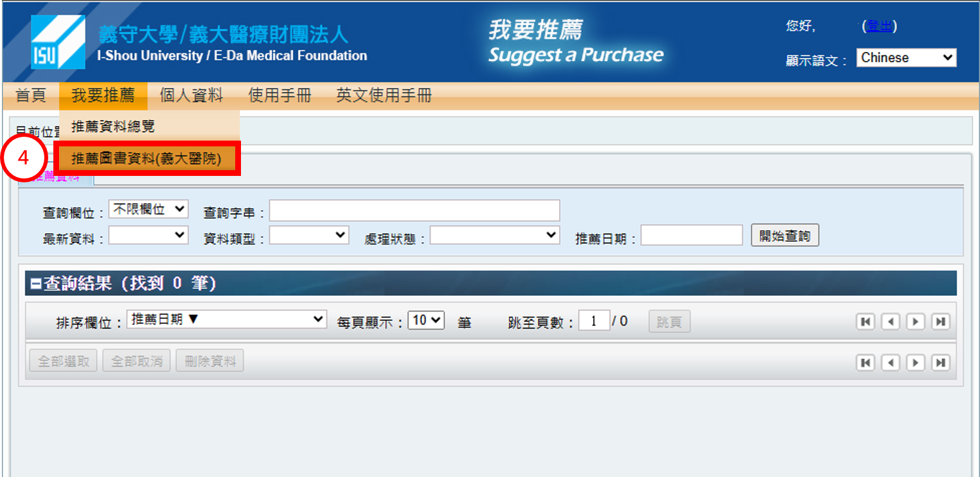Click the ISU logo icon
Viewport: 980px width, 477px height.
(58, 42)
